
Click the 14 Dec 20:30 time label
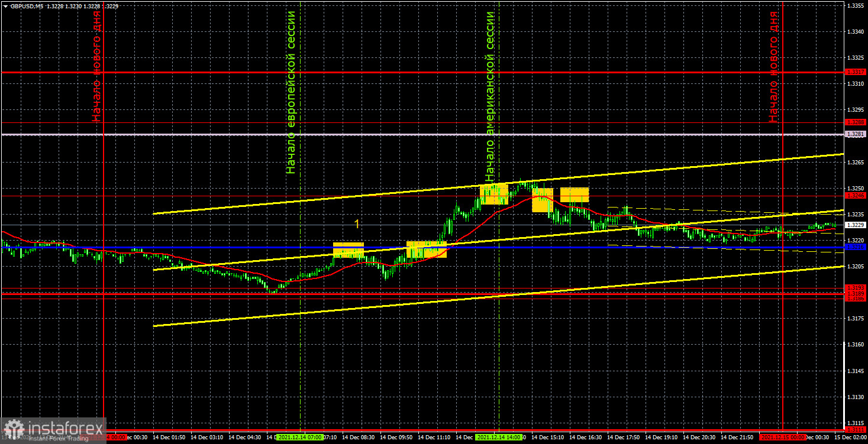click(699, 437)
